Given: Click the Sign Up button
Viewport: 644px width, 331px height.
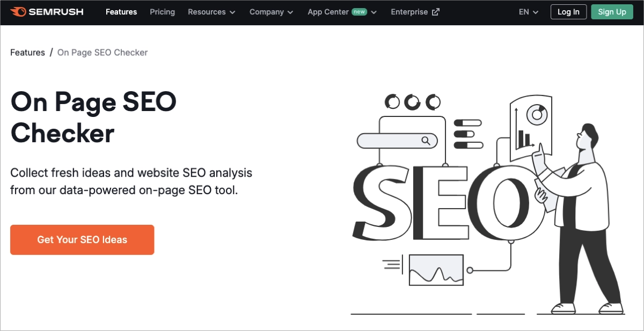Looking at the screenshot, I should pos(612,11).
